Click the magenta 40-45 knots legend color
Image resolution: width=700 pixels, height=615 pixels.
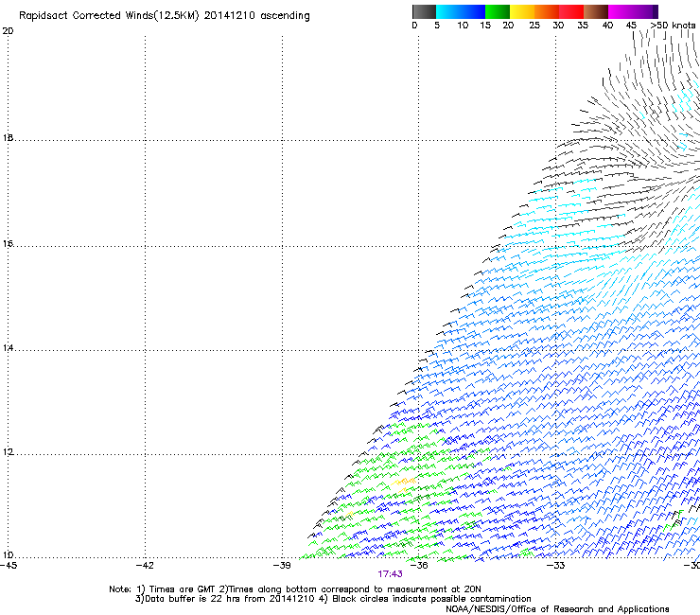(x=621, y=11)
